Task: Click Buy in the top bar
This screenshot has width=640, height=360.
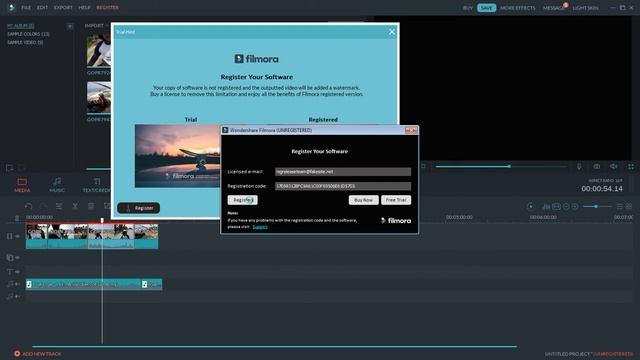Action: (468, 8)
